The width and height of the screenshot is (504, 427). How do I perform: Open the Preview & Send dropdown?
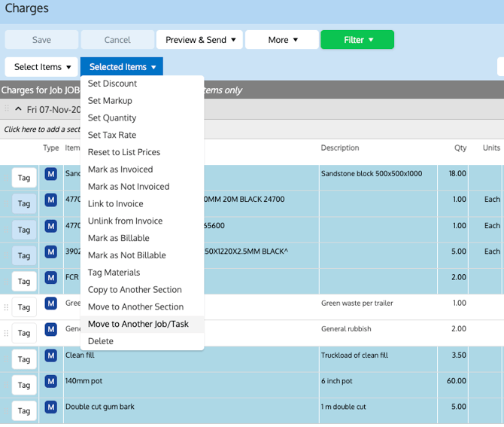199,40
